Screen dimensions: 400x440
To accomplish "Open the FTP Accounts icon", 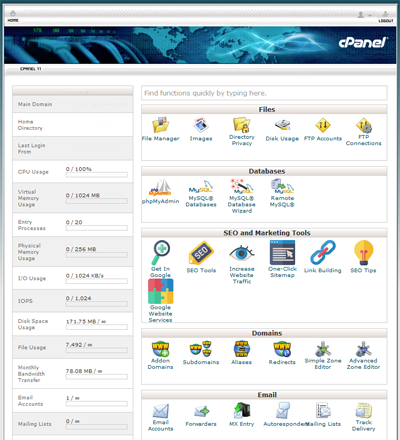I will tap(323, 125).
